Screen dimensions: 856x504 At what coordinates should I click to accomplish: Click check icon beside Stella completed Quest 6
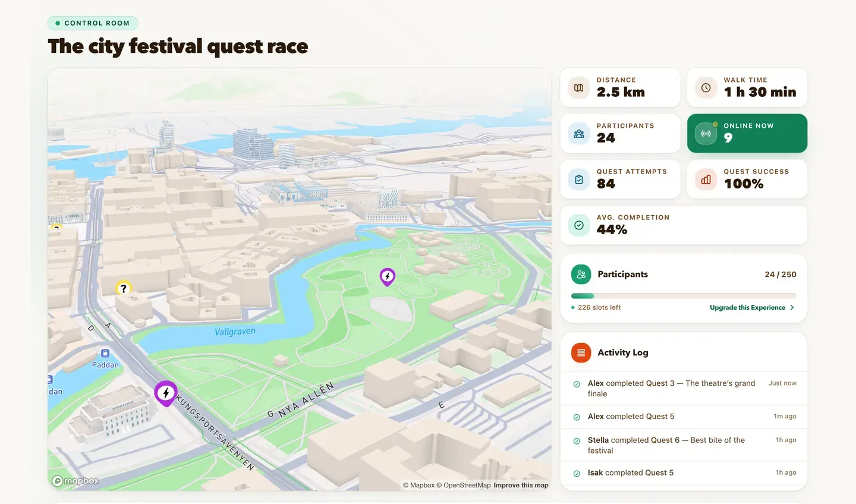point(577,441)
